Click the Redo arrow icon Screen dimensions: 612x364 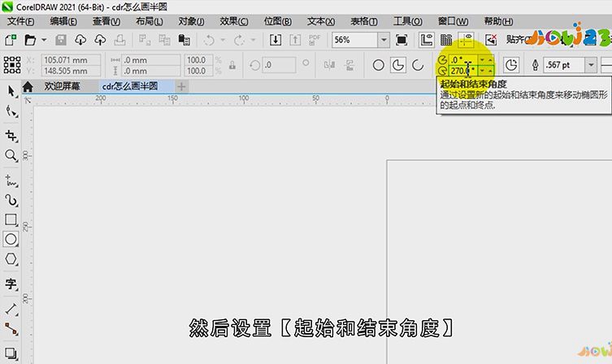(239, 40)
